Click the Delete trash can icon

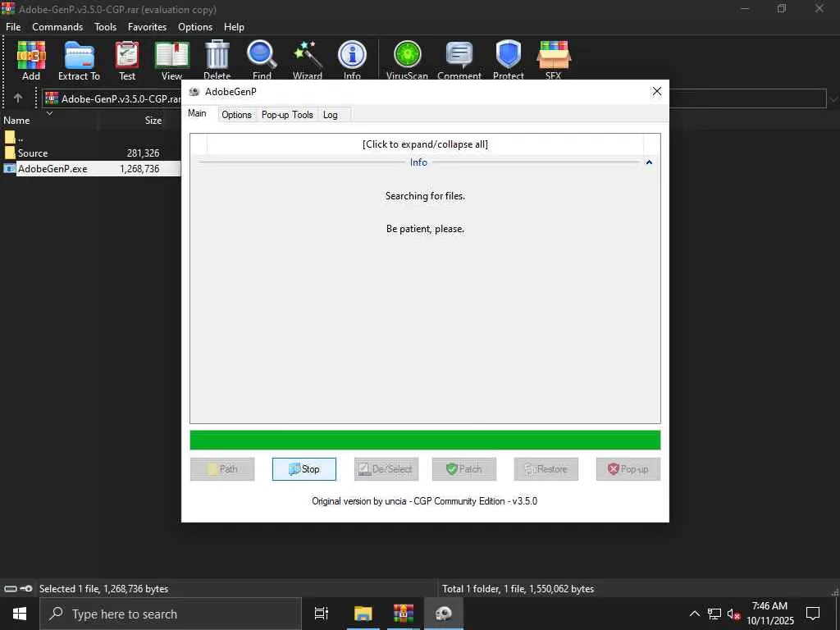click(x=217, y=60)
